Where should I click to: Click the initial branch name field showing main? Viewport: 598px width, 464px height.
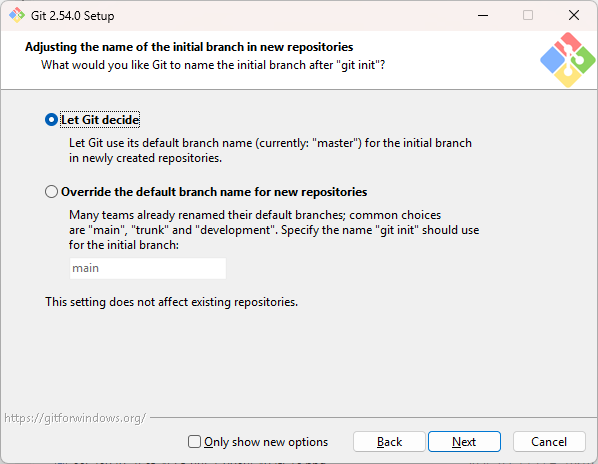pos(148,268)
